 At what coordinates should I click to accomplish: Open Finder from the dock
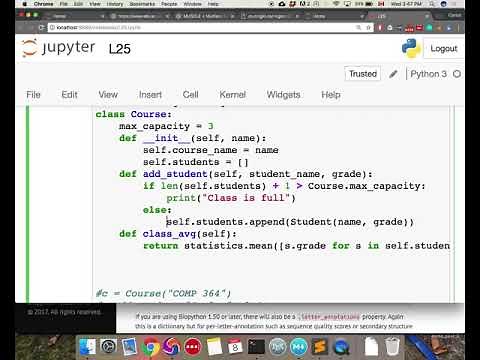(87, 347)
